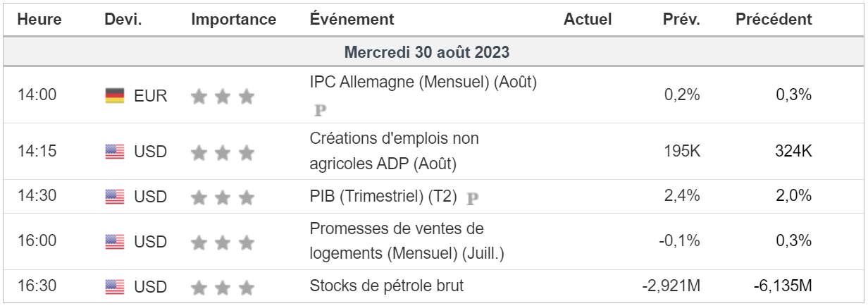Click importance stars for ADP jobs row

(x=222, y=152)
